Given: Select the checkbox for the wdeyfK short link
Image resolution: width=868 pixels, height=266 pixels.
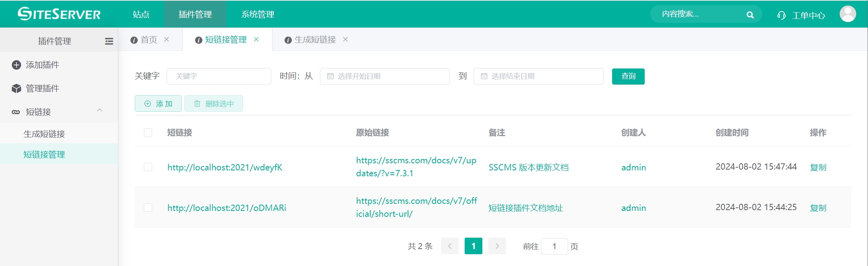Looking at the screenshot, I should coord(148,167).
